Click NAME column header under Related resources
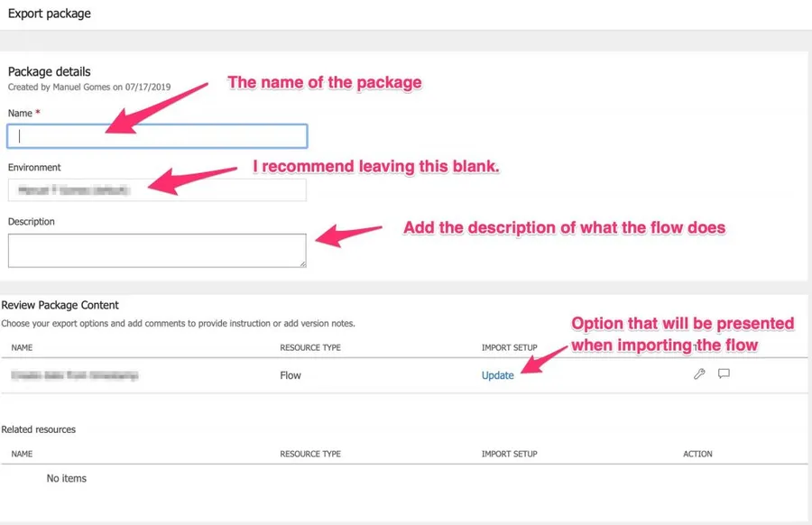 click(x=22, y=454)
